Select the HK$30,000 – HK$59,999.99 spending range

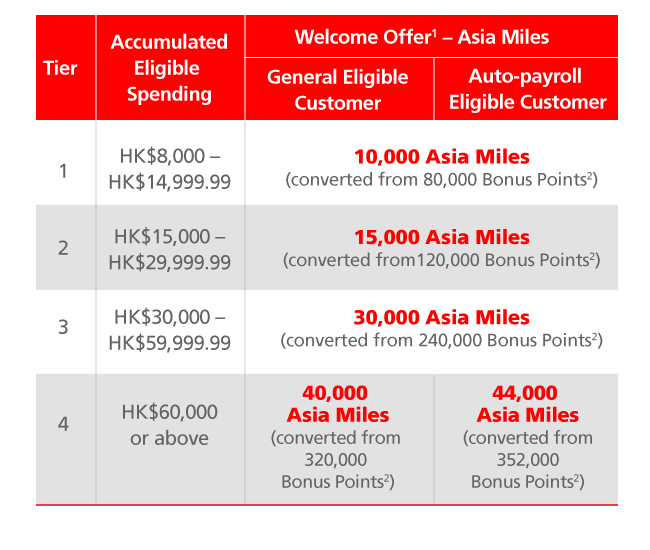(171, 329)
